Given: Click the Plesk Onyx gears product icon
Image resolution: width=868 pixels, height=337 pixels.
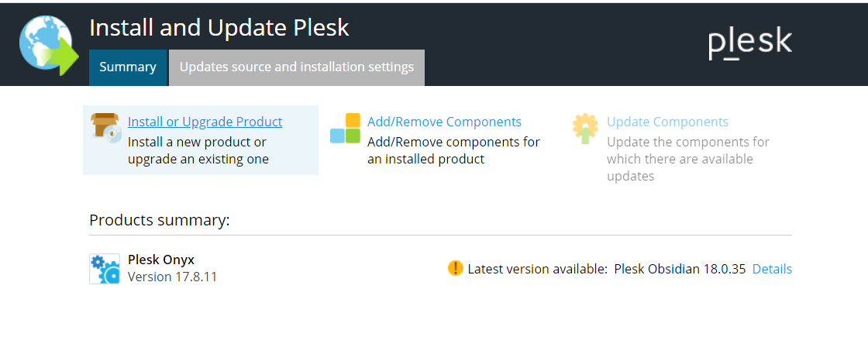Looking at the screenshot, I should point(105,269).
